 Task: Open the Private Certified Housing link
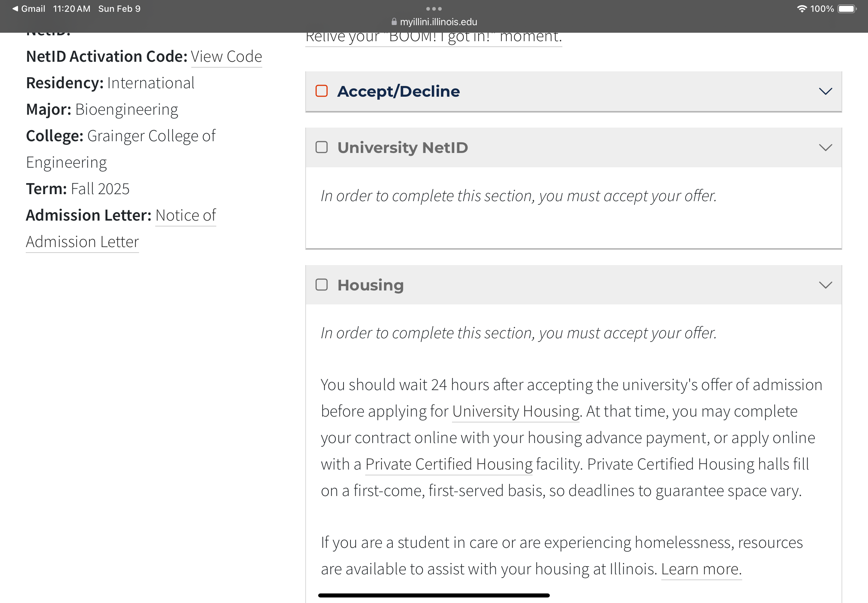tap(449, 464)
